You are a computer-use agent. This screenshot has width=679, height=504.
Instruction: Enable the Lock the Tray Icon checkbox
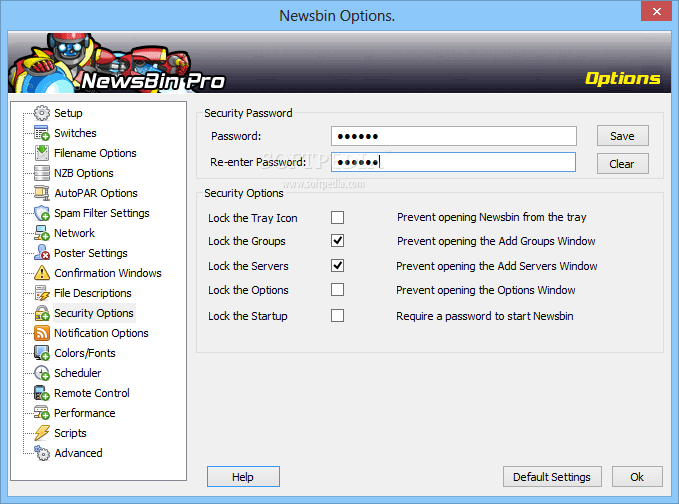coord(337,217)
